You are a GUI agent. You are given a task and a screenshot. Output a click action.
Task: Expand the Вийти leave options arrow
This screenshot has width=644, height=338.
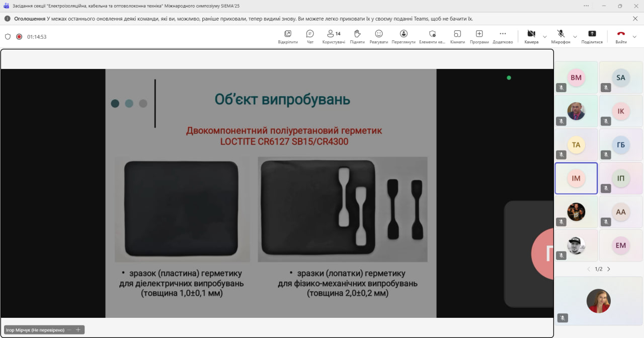click(634, 36)
